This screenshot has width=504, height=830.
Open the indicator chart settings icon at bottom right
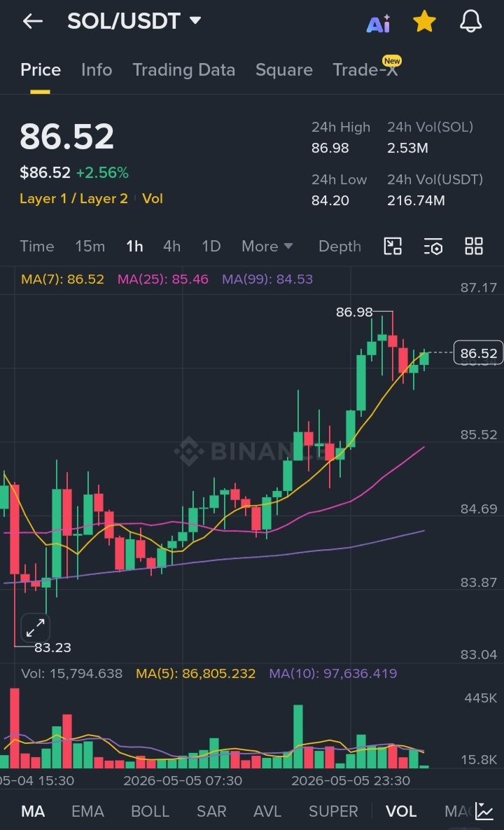click(484, 811)
